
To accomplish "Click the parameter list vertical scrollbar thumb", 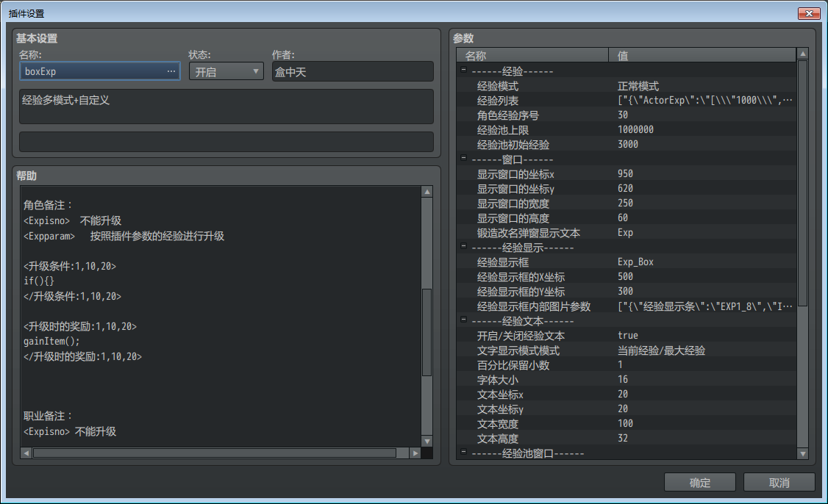I will click(x=803, y=183).
